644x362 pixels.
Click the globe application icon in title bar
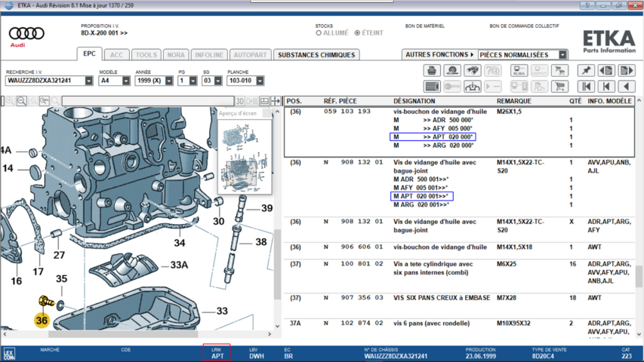(x=8, y=5)
